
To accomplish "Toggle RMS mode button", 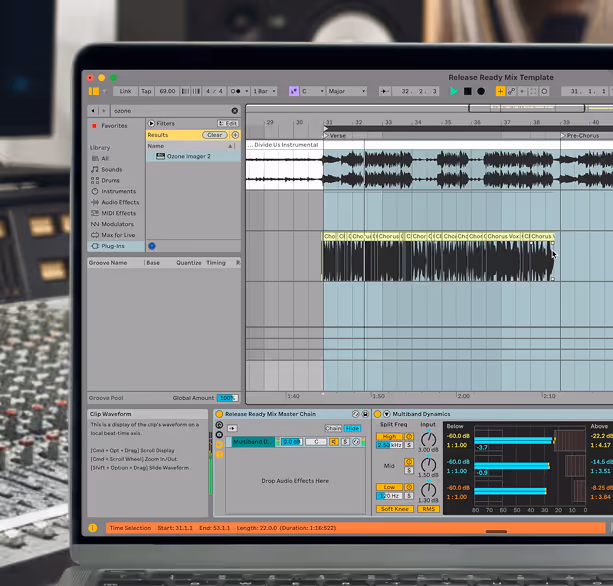I will pyautogui.click(x=428, y=509).
